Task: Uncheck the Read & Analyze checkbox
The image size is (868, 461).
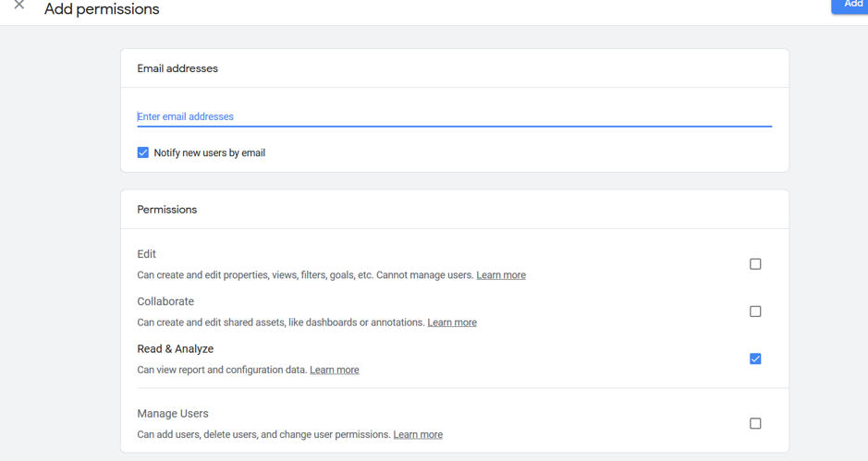Action: [x=755, y=358]
